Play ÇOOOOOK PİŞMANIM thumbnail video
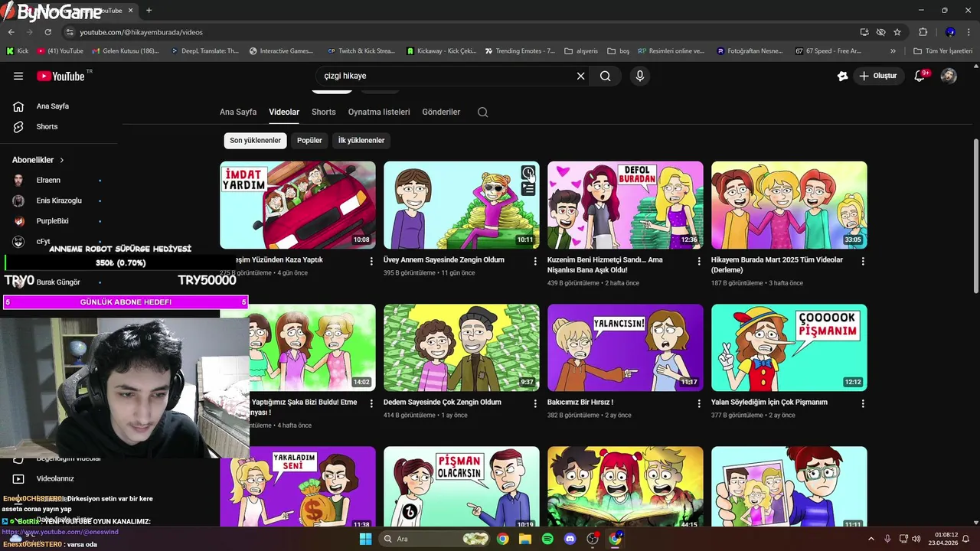 click(x=789, y=347)
